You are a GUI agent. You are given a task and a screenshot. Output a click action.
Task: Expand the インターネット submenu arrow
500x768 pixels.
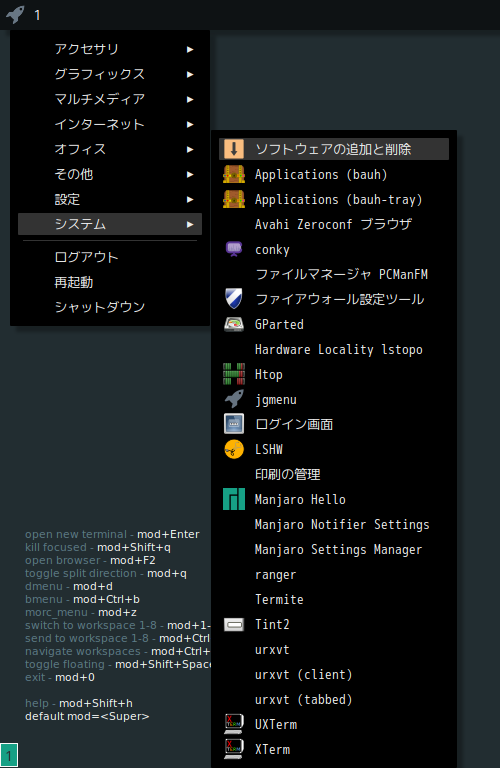point(190,124)
